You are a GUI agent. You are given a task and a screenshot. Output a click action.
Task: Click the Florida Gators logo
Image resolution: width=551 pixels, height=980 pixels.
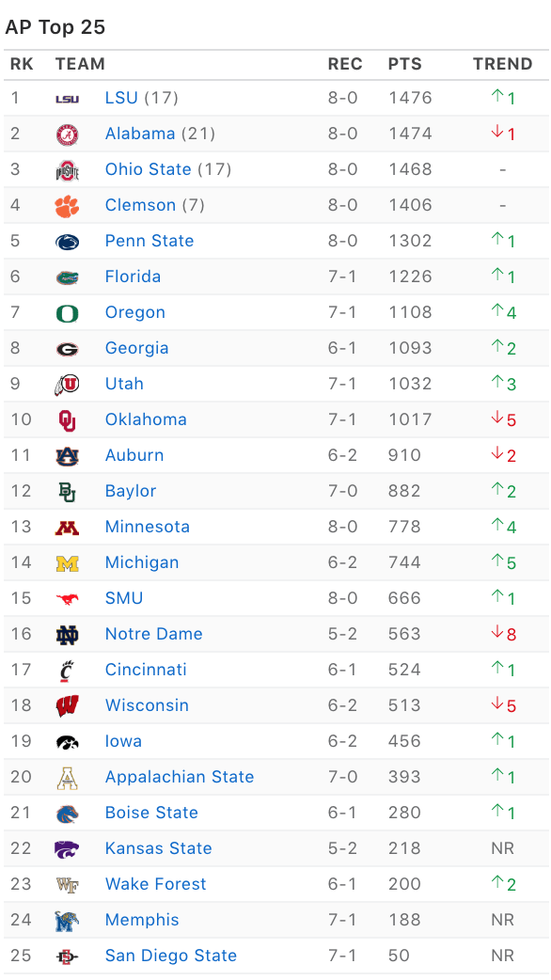67,277
